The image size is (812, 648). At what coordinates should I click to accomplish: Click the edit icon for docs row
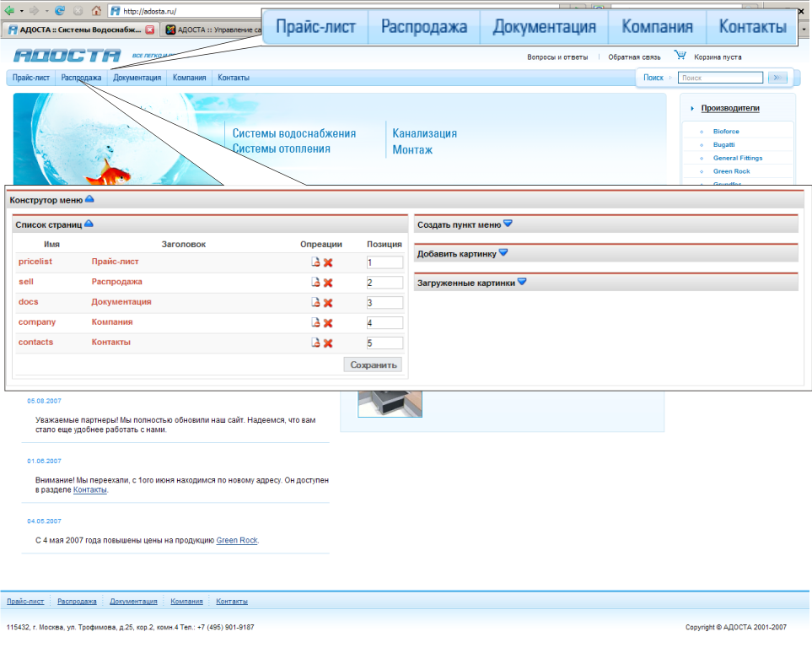[x=315, y=302]
